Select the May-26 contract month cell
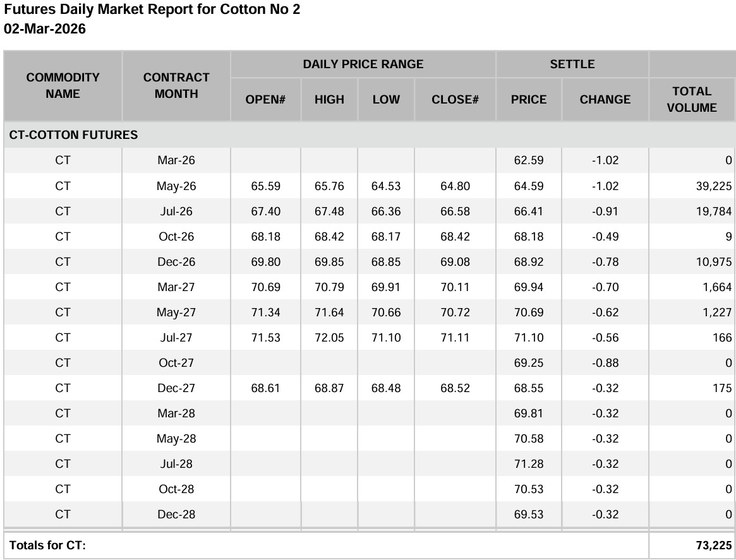736x560 pixels. coord(176,186)
